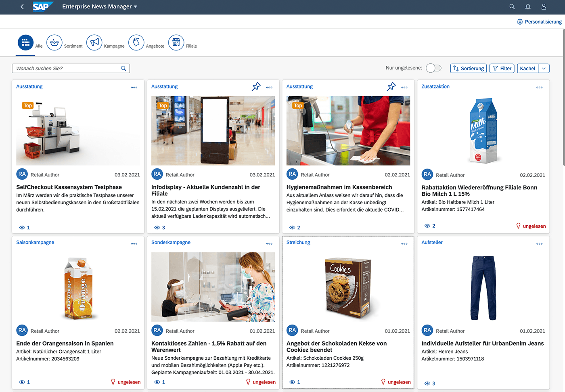The width and height of the screenshot is (565, 392).
Task: Select the Filiale store icon
Action: (176, 42)
